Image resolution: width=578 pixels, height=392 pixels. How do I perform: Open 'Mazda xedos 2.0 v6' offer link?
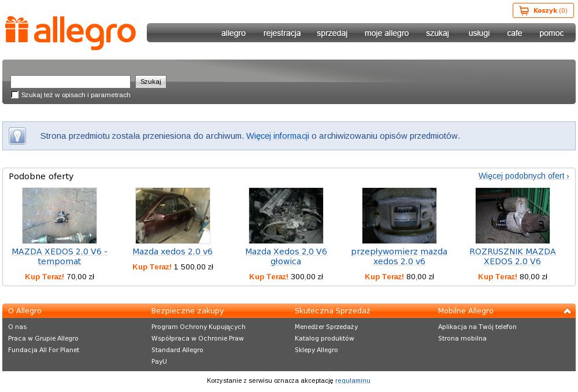[x=172, y=252]
